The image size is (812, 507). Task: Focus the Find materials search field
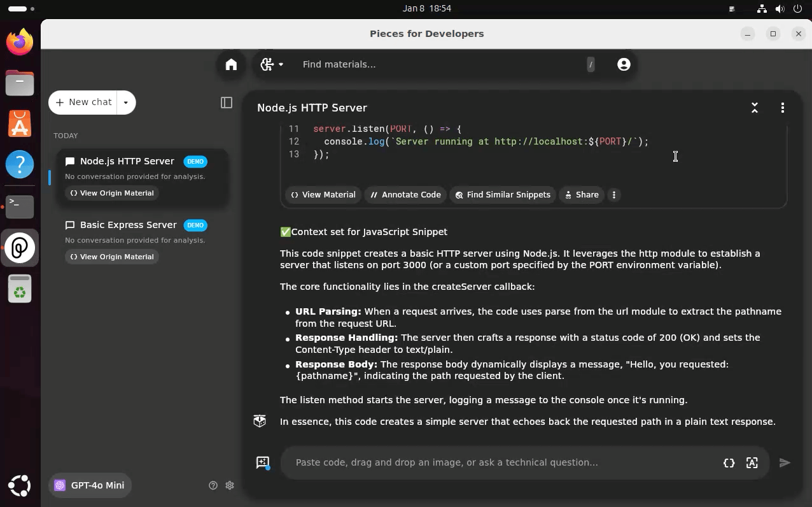(439, 64)
